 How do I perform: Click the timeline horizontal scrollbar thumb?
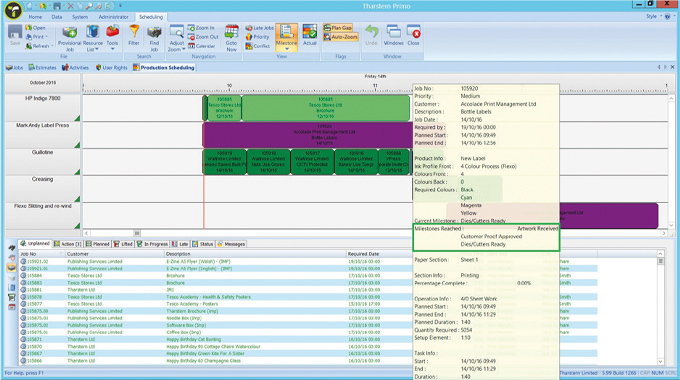(137, 233)
